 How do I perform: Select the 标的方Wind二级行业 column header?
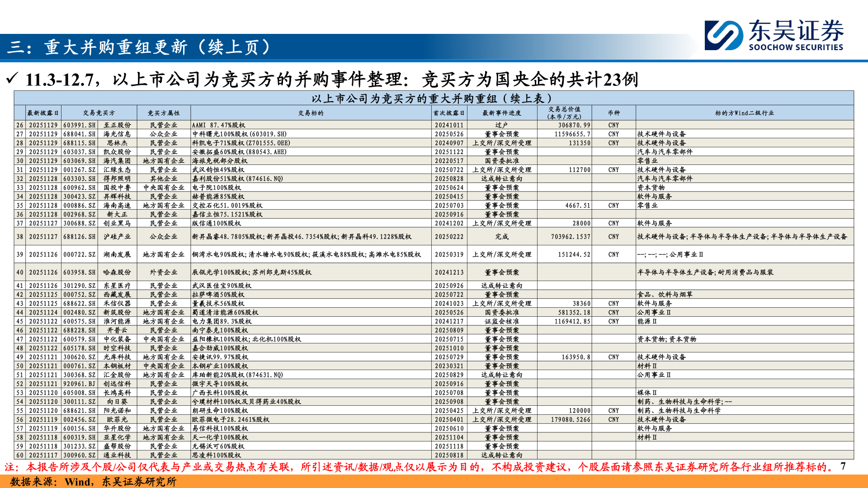[745, 113]
